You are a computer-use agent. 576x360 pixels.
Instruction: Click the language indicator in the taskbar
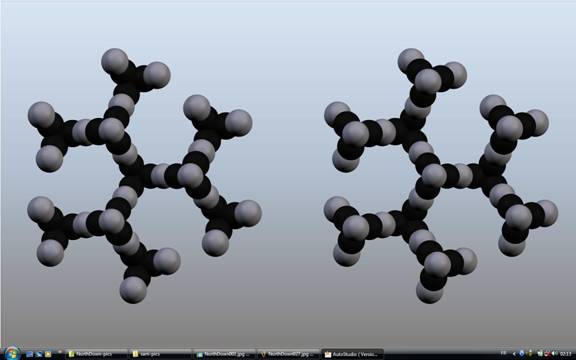(x=504, y=353)
